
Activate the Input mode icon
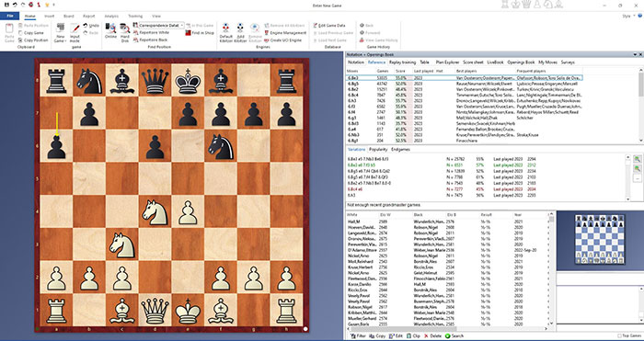tap(75, 28)
